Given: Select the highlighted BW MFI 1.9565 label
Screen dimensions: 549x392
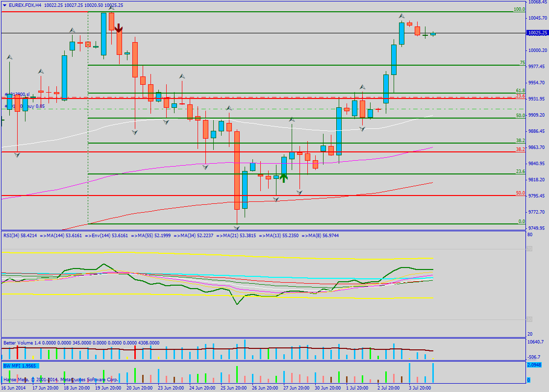Looking at the screenshot, I should [x=21, y=366].
